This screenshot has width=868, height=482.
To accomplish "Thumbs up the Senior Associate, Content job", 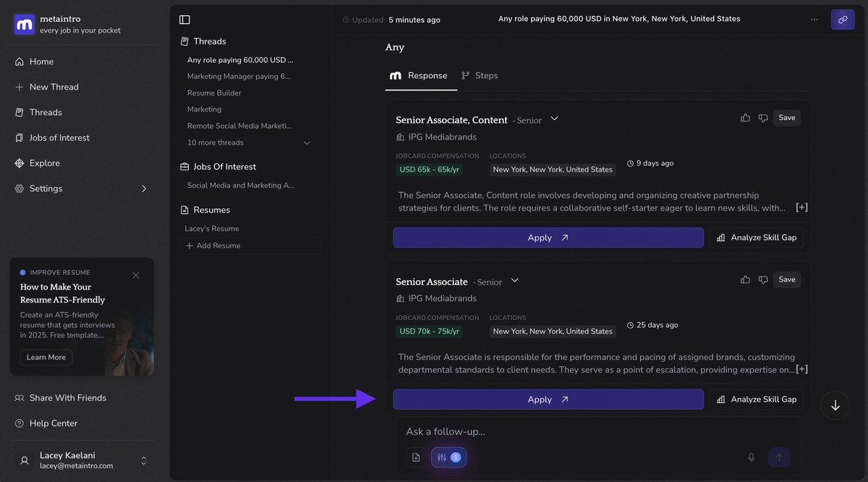I will pyautogui.click(x=745, y=118).
